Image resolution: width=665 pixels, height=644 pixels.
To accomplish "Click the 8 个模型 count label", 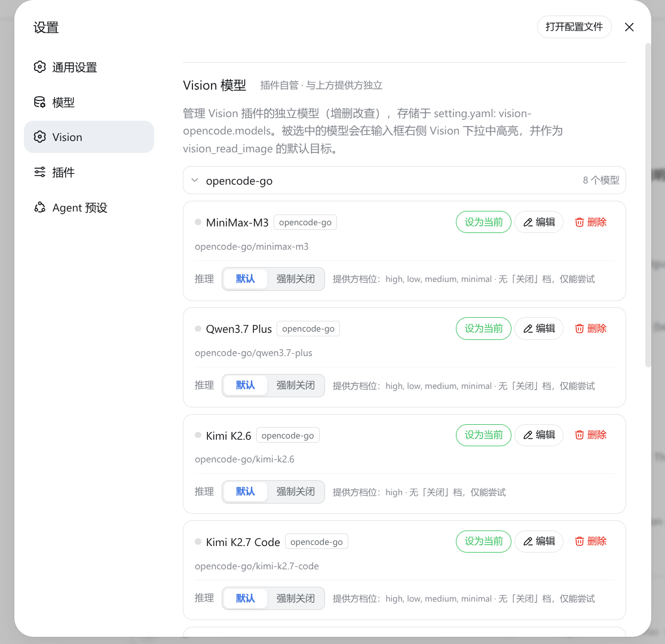I will click(601, 180).
